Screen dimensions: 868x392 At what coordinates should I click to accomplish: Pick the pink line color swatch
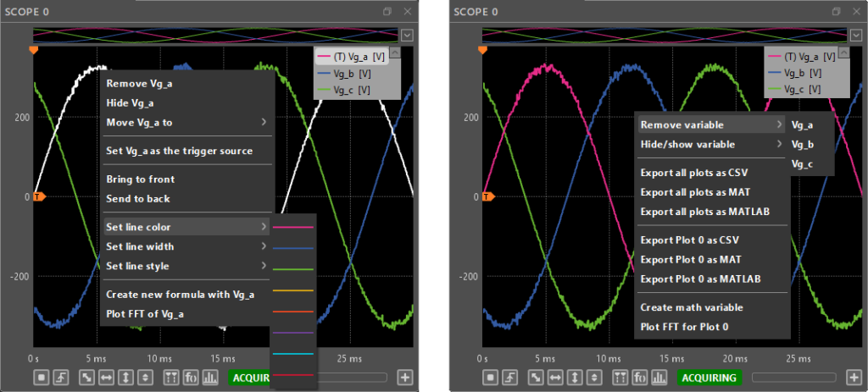pyautogui.click(x=292, y=227)
